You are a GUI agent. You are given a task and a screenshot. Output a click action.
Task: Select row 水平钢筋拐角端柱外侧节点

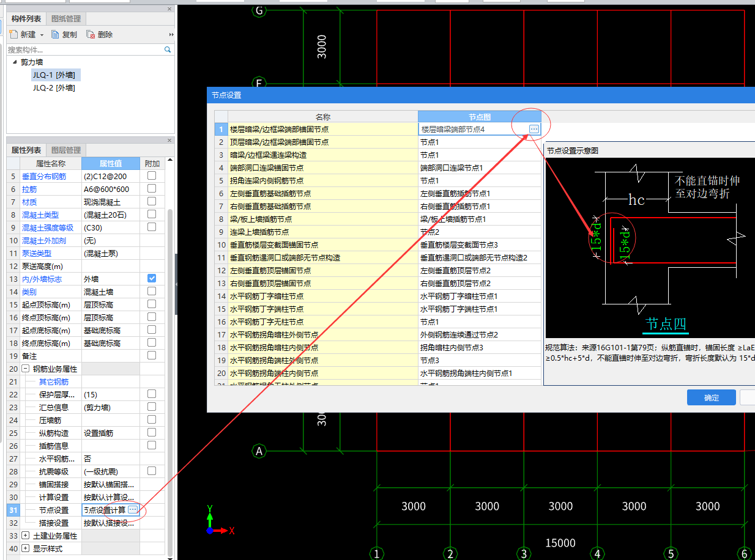click(323, 360)
